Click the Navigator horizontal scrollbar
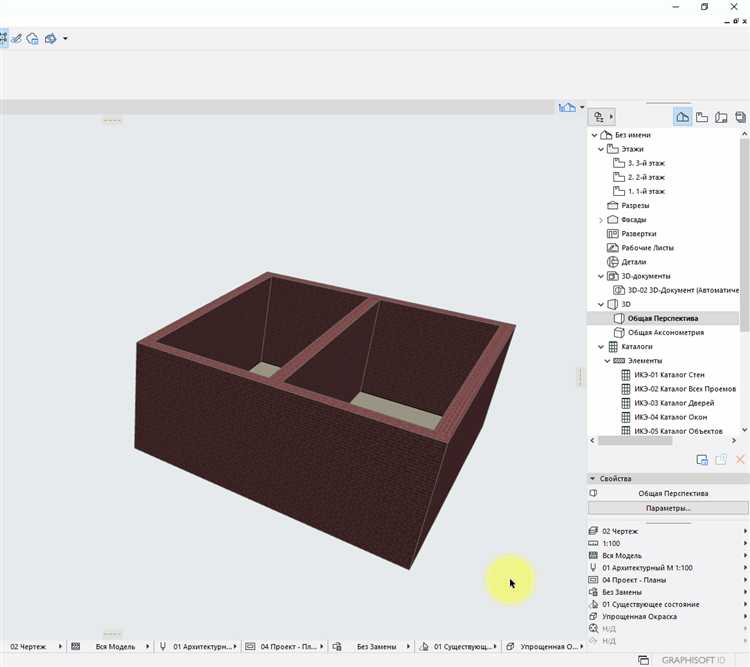 click(x=635, y=441)
